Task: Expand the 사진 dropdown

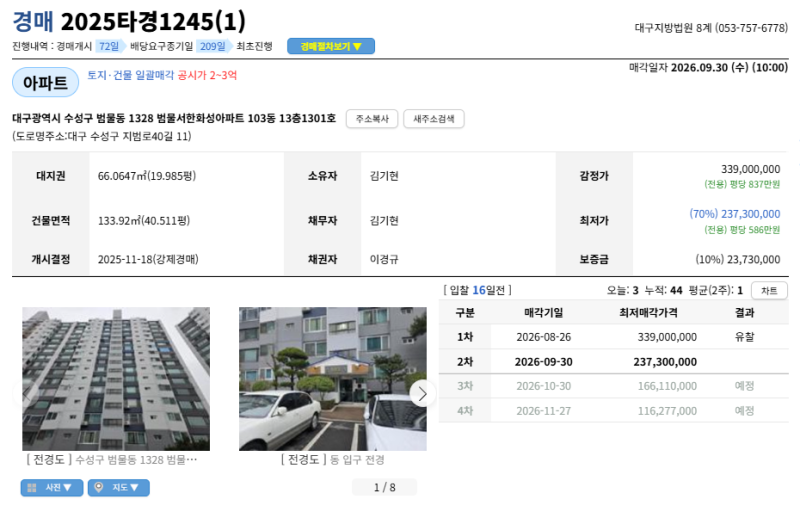Action: [52, 488]
